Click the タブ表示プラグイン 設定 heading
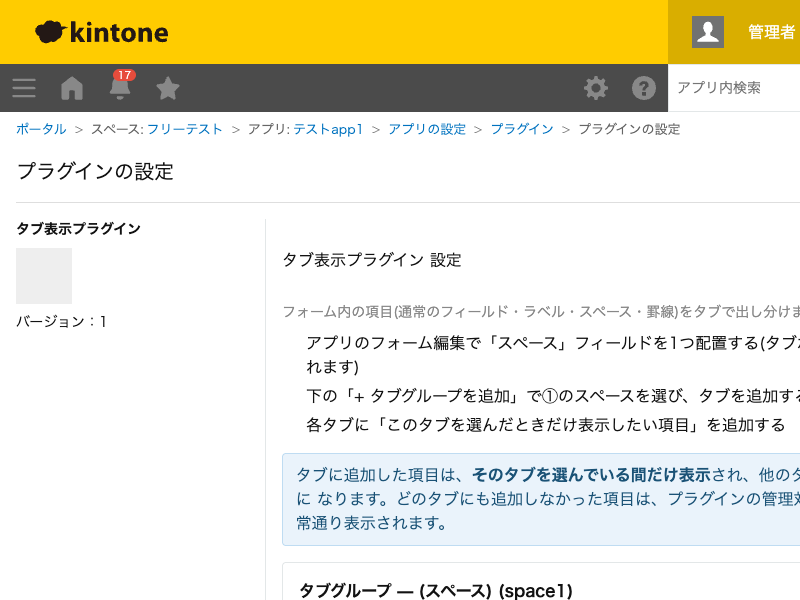Screen dimensions: 800x600 [x=372, y=260]
